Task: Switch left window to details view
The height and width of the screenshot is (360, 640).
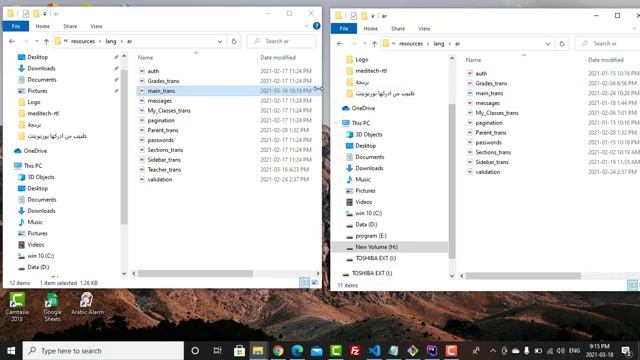Action: coord(304,282)
